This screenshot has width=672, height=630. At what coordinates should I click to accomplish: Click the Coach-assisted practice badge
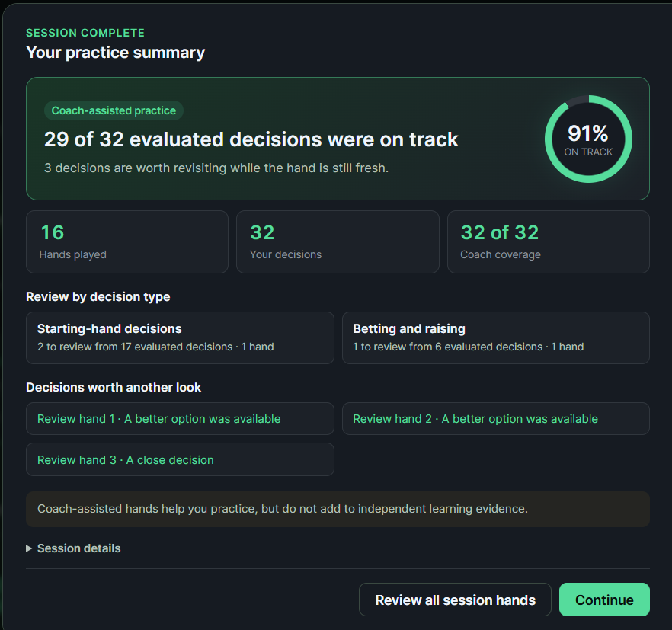114,110
